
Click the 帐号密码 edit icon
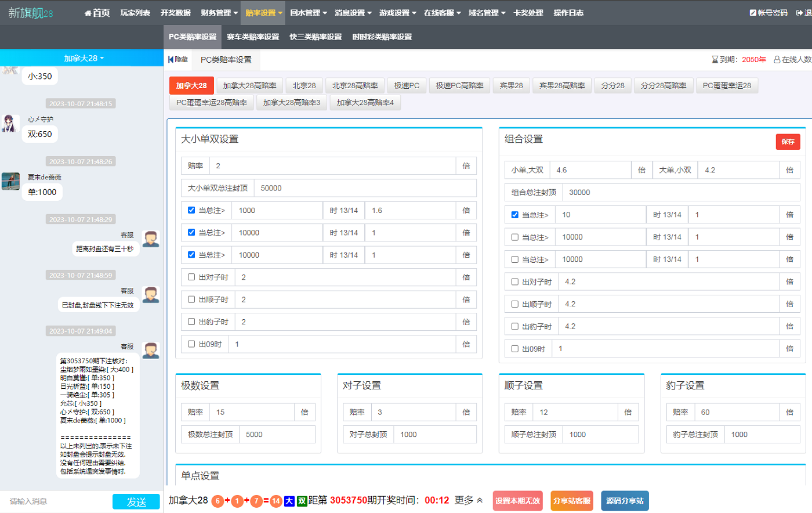click(753, 13)
